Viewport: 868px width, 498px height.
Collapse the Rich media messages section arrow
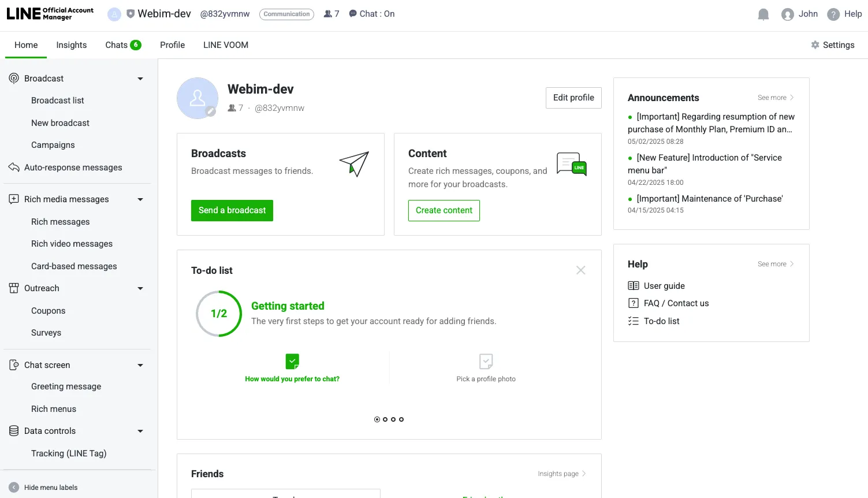point(140,199)
